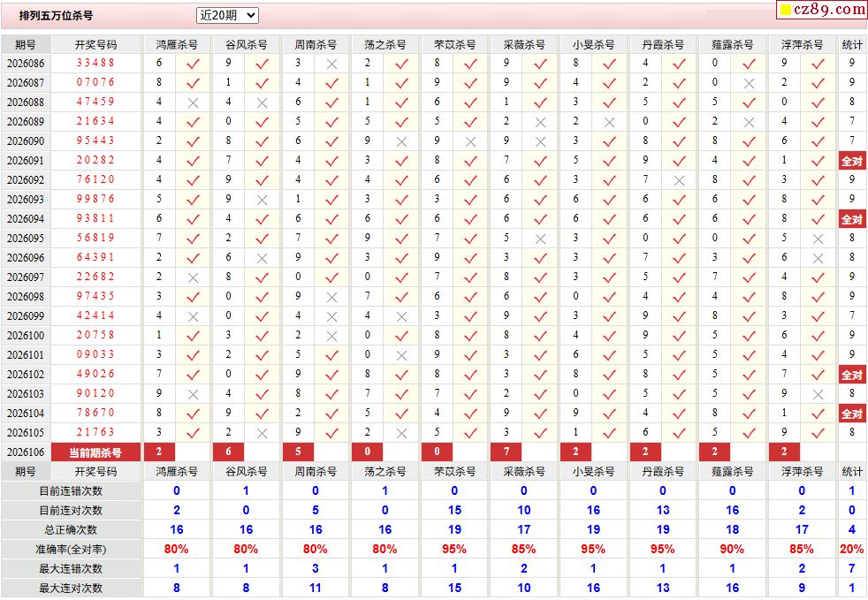Click the 浮萍杀号 cross mark in row 2026103
Image resolution: width=868 pixels, height=600 pixels.
point(818,394)
